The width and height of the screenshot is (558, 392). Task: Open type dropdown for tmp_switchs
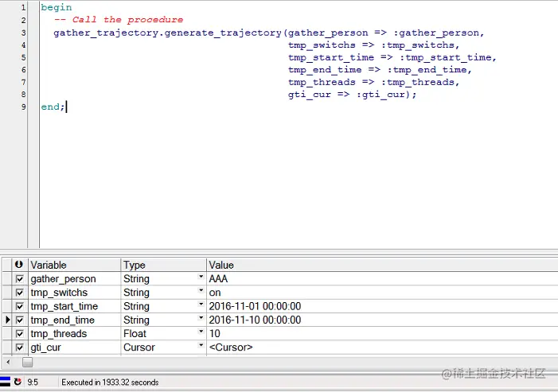tap(201, 291)
